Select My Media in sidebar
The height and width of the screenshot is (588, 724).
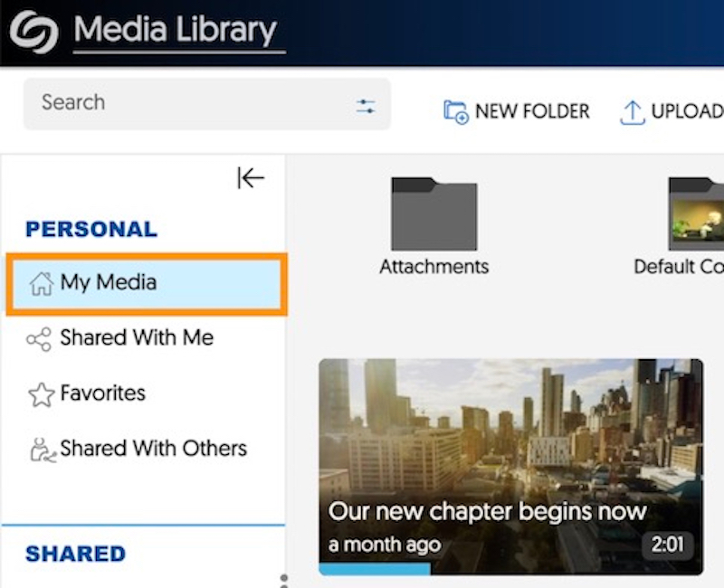tap(109, 283)
